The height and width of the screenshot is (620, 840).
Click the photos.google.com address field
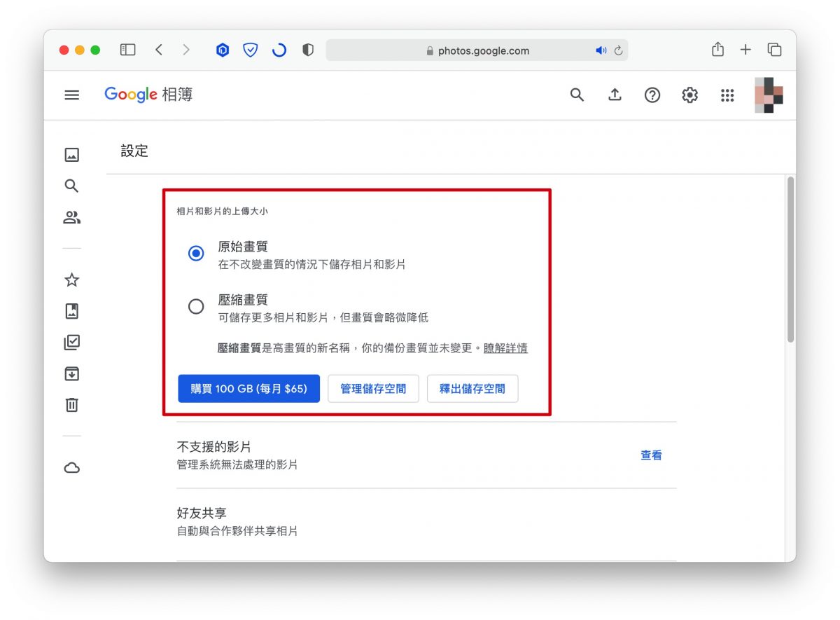pos(477,50)
